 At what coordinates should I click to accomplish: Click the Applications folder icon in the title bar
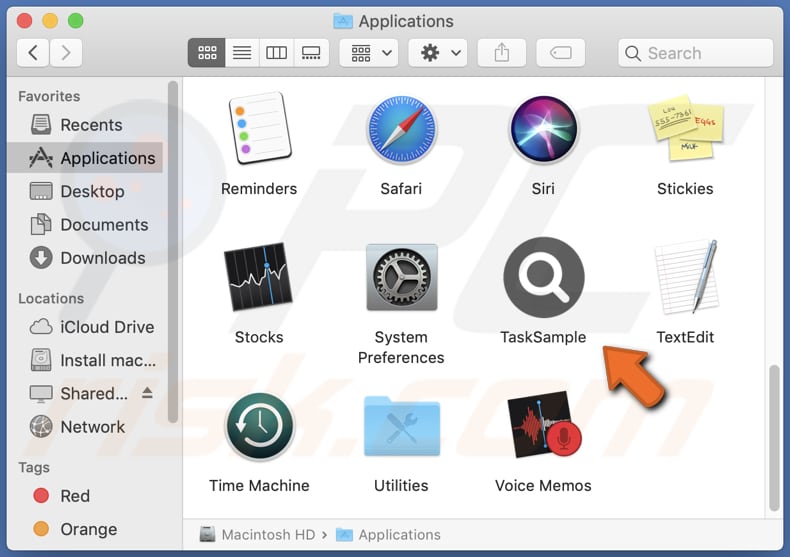(x=343, y=21)
